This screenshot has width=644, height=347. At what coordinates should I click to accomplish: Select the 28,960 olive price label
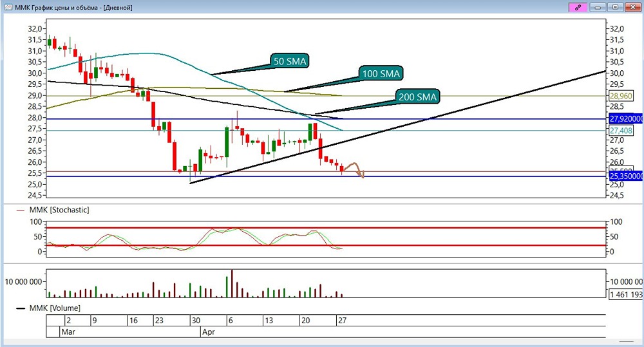tap(621, 96)
